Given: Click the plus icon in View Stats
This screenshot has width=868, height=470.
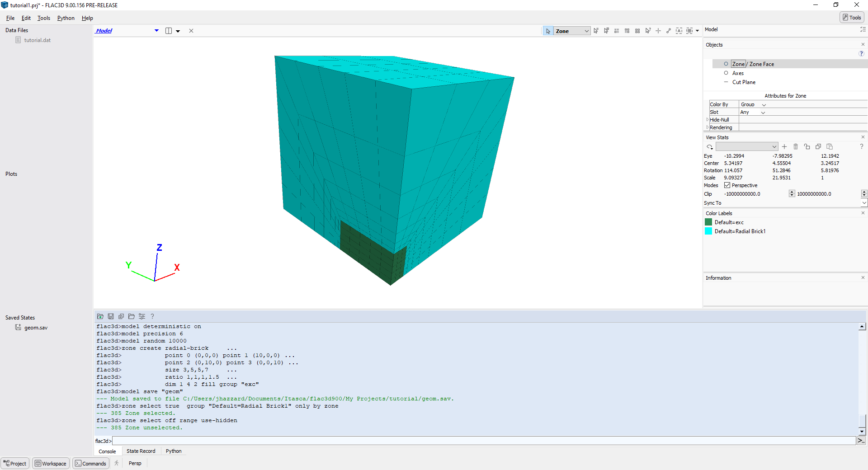Looking at the screenshot, I should [784, 146].
